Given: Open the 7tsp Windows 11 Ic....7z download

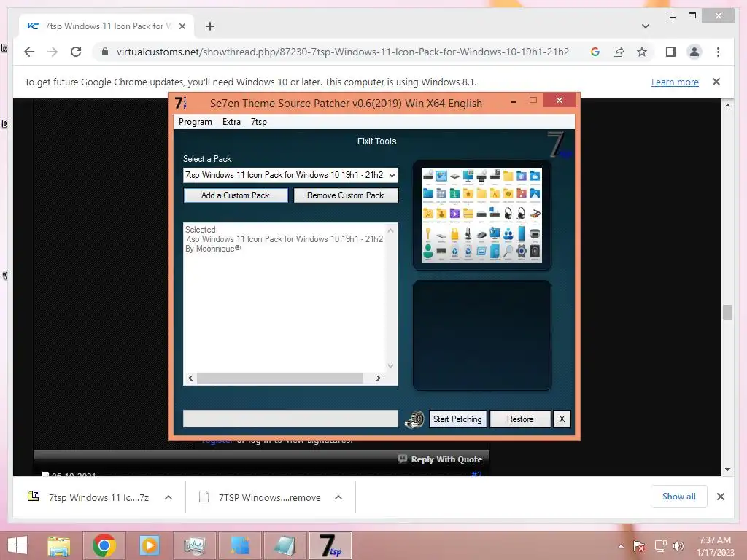Looking at the screenshot, I should (88, 497).
